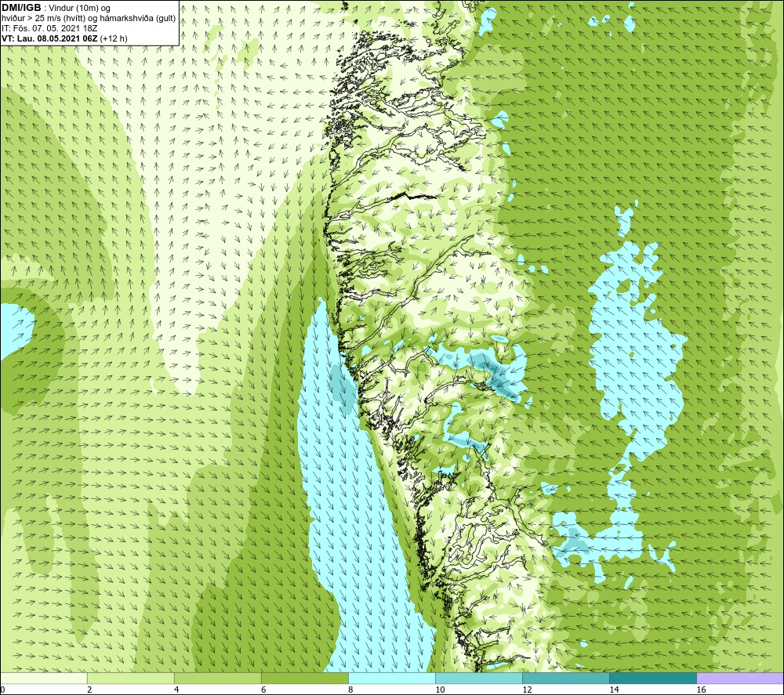Click the 0–2 m/s legend color swatch

click(x=44, y=678)
